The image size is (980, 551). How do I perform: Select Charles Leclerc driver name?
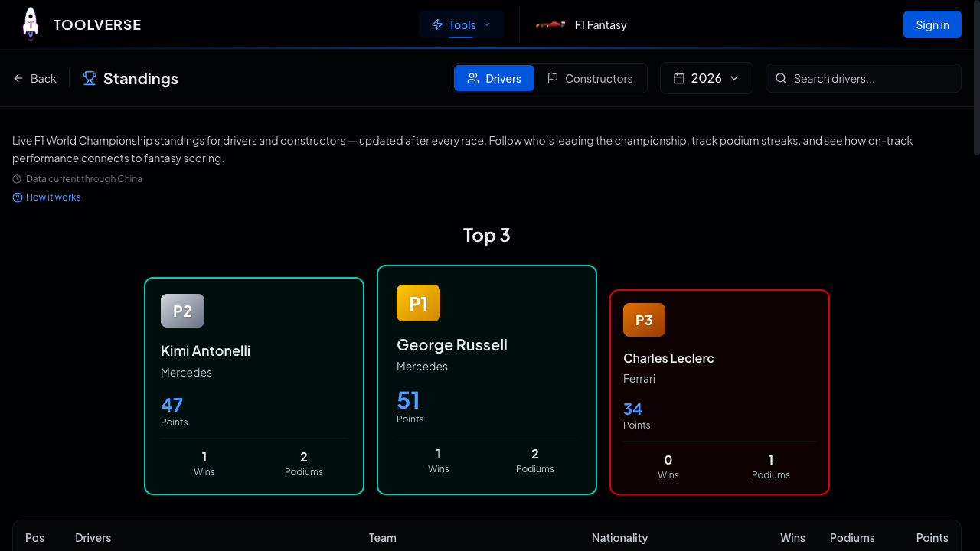[x=668, y=358]
